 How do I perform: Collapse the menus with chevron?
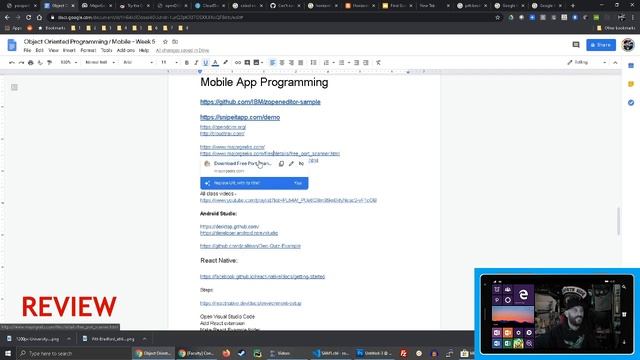click(616, 62)
